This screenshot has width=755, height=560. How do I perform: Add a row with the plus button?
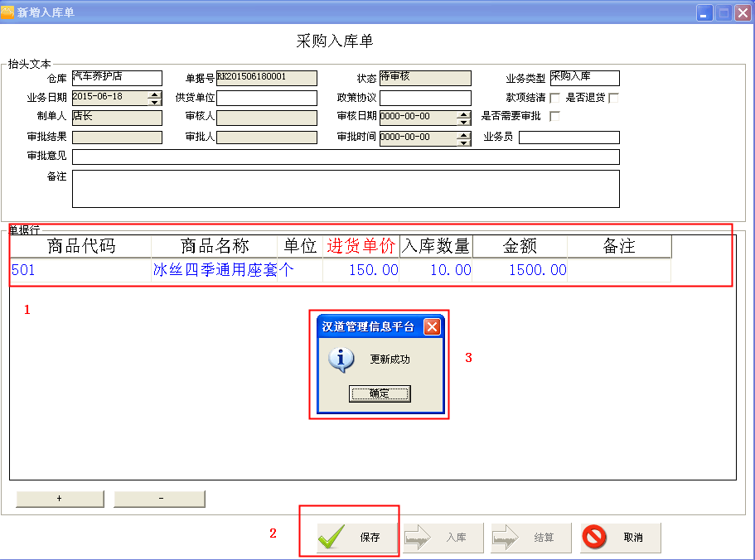click(x=60, y=499)
